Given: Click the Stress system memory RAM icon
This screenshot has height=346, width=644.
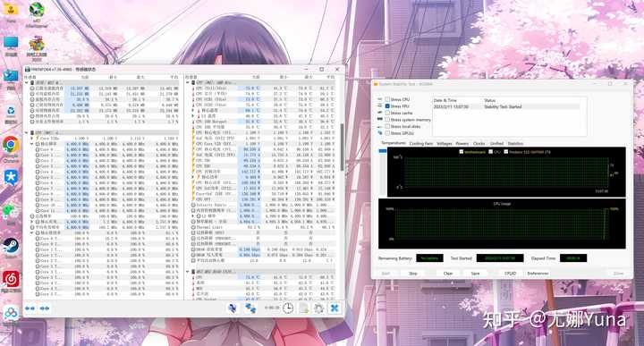Looking at the screenshot, I should coord(380,120).
